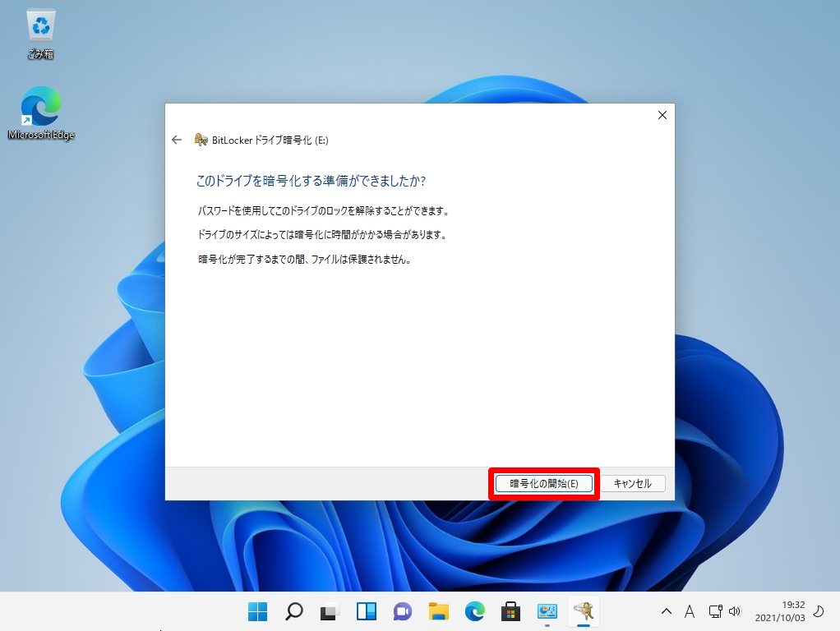The height and width of the screenshot is (631, 840).
Task: Open the volume speaker tray icon
Action: [x=735, y=611]
